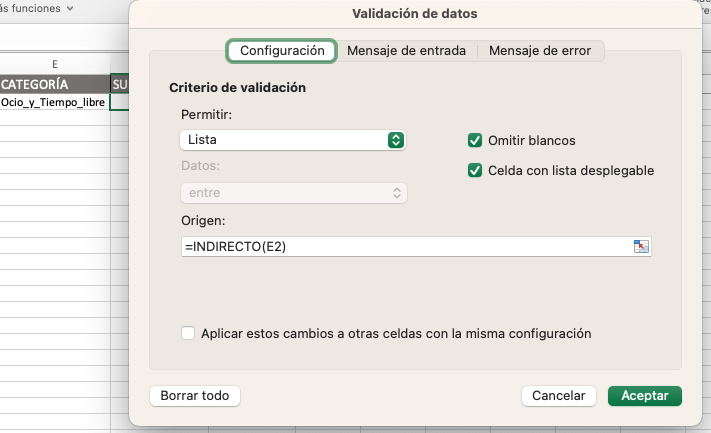Open the Mensaje de entrada tab
This screenshot has width=711, height=433.
tap(406, 50)
